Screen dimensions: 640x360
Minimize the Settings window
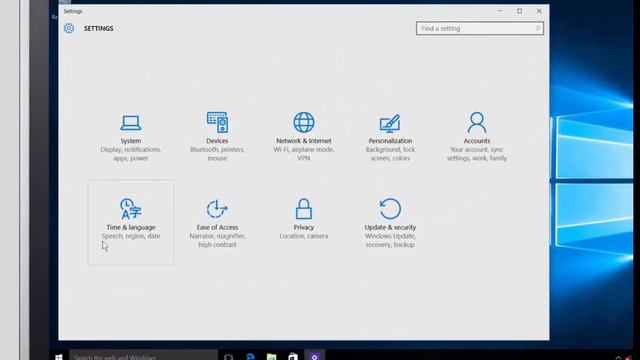coord(500,11)
